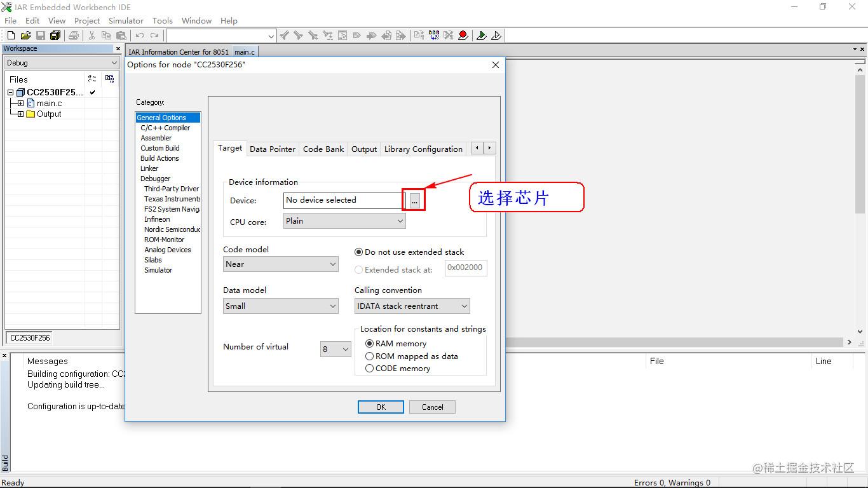Viewport: 868px width, 488px height.
Task: Cancel the Options dialog
Action: 432,407
